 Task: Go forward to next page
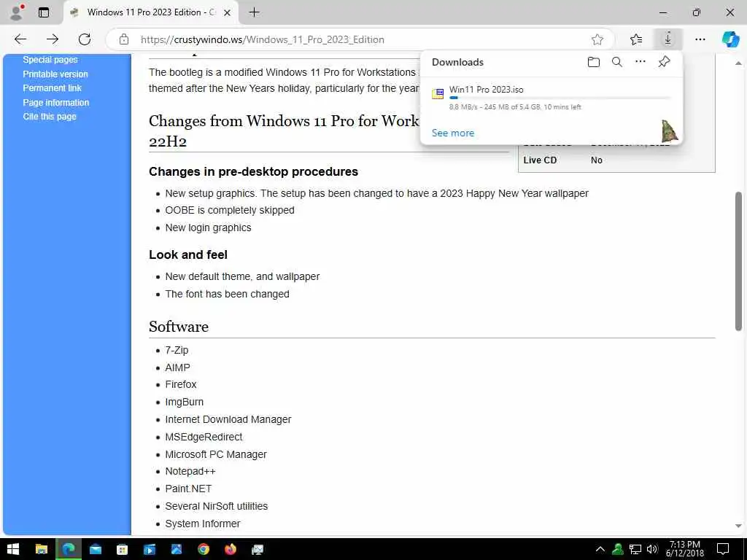pos(53,39)
